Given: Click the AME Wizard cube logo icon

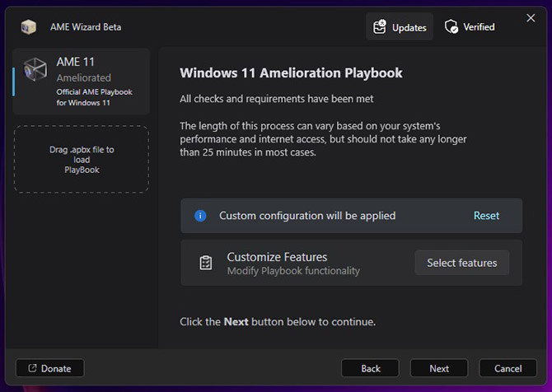Looking at the screenshot, I should [x=29, y=26].
